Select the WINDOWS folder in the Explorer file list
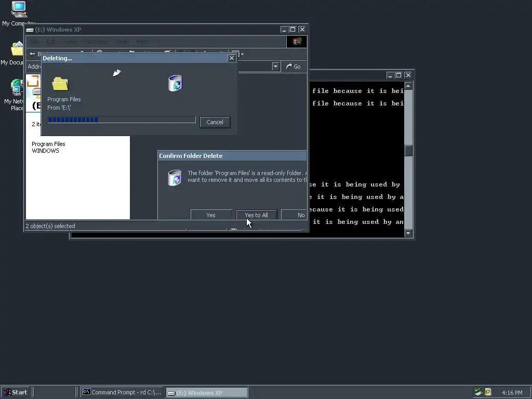532x399 pixels. click(x=45, y=151)
